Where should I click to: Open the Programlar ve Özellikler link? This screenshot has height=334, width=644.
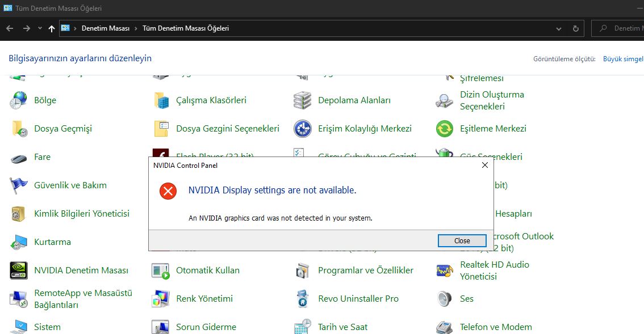pyautogui.click(x=365, y=270)
